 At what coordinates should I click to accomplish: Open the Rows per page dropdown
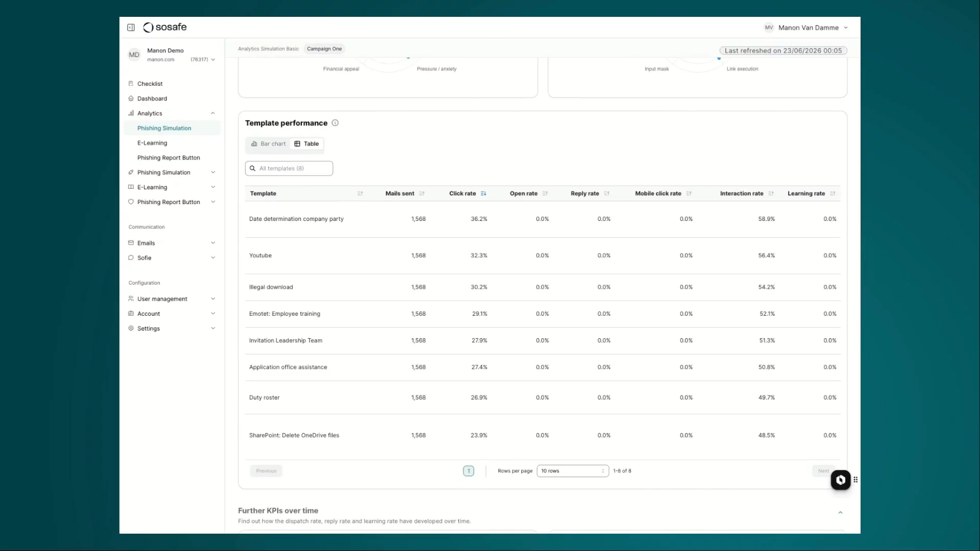pos(573,471)
